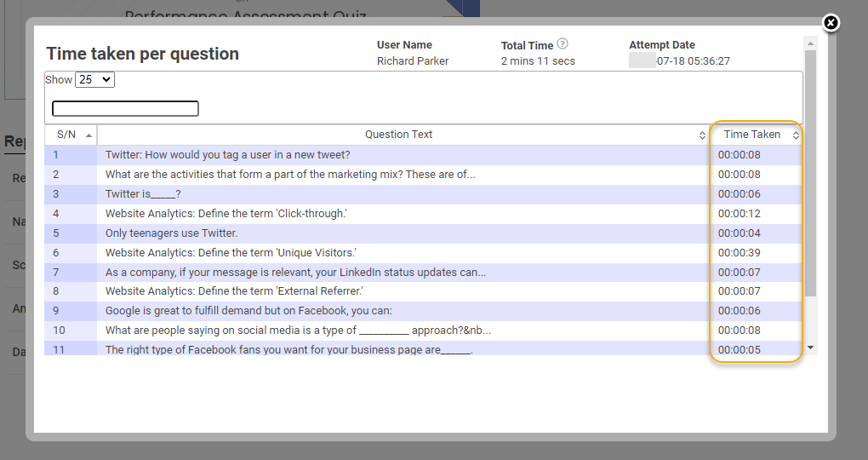Select question row about marketing mix activities
This screenshot has height=460, width=868.
pos(289,175)
